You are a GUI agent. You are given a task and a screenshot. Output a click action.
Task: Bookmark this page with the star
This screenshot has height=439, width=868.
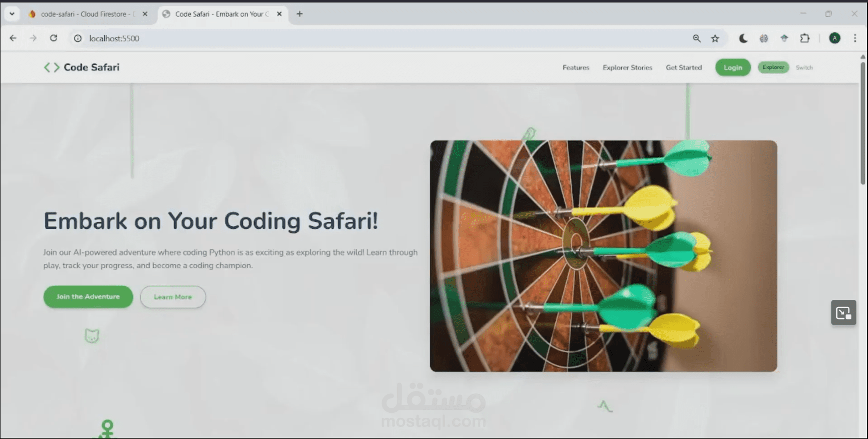click(715, 38)
